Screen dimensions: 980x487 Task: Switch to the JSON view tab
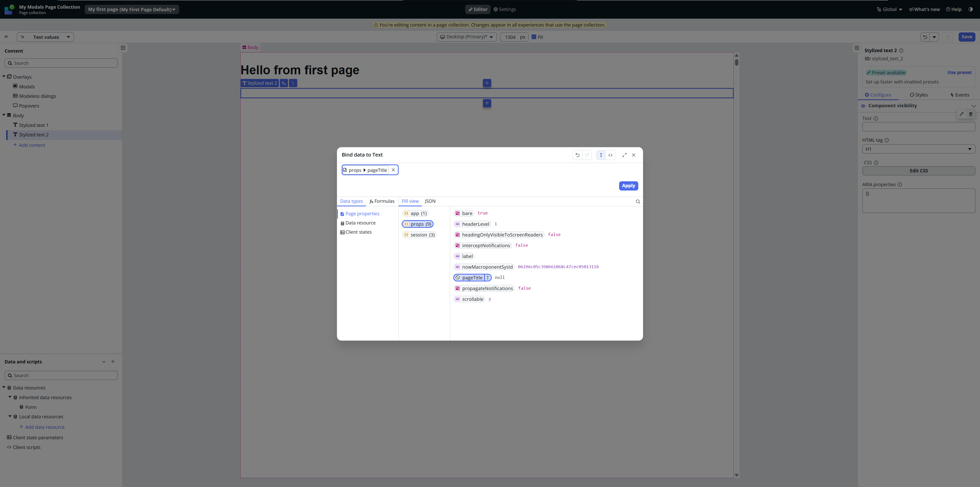430,201
